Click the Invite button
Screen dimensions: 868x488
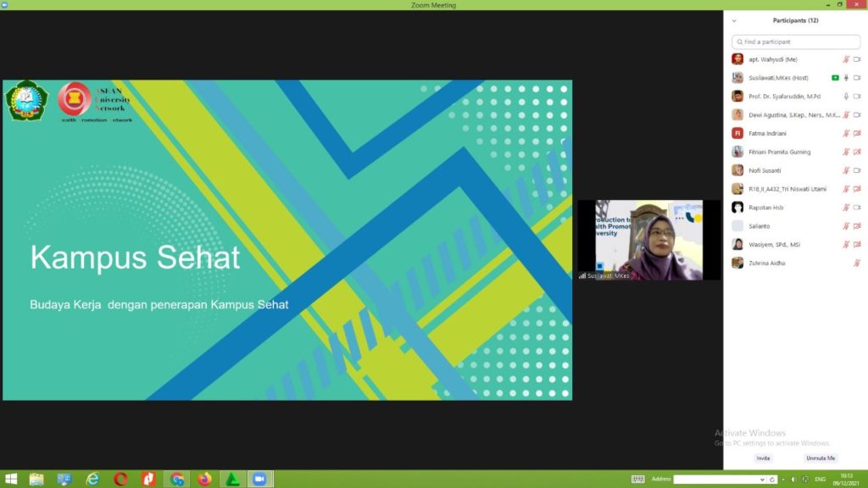(764, 458)
